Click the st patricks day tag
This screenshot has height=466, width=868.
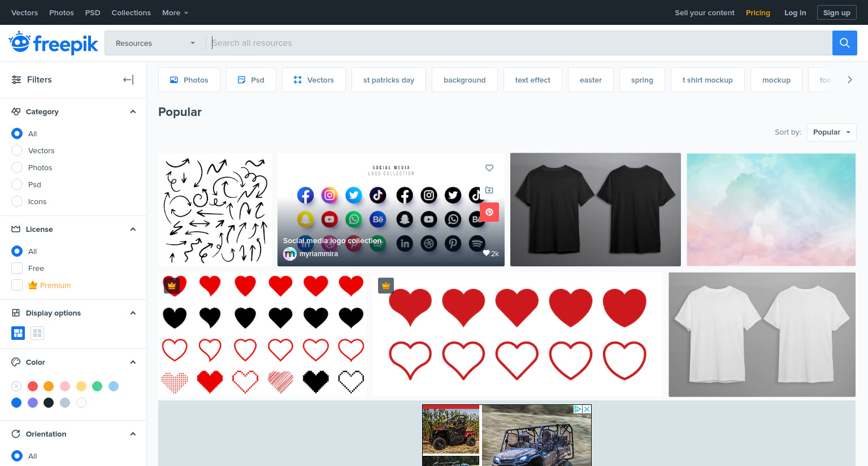(x=389, y=80)
